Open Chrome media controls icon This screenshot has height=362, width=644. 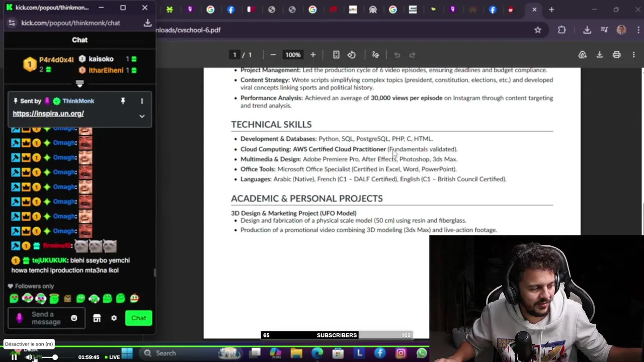click(x=604, y=30)
